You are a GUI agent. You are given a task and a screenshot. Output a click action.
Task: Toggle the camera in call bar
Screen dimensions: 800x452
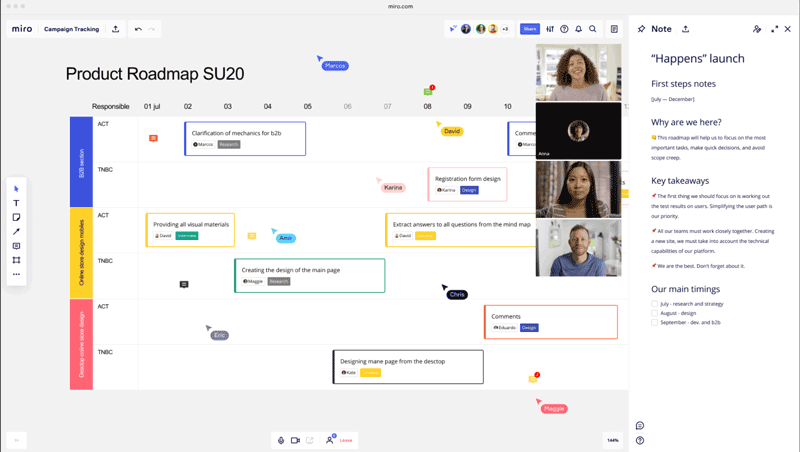point(295,440)
